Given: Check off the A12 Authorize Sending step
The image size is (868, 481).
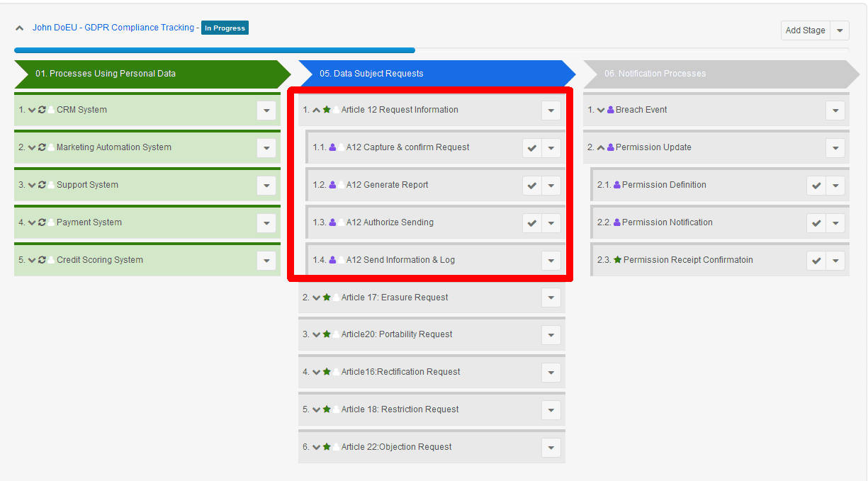Looking at the screenshot, I should (531, 223).
